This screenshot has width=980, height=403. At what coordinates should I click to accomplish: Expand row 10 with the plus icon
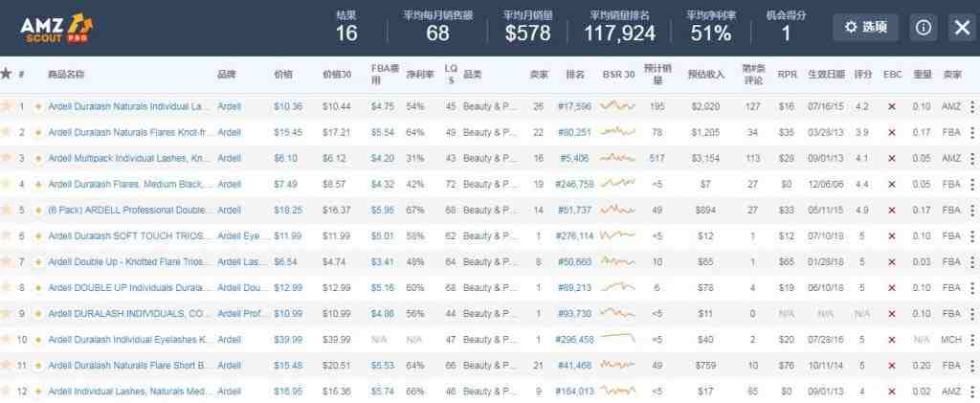[38, 340]
